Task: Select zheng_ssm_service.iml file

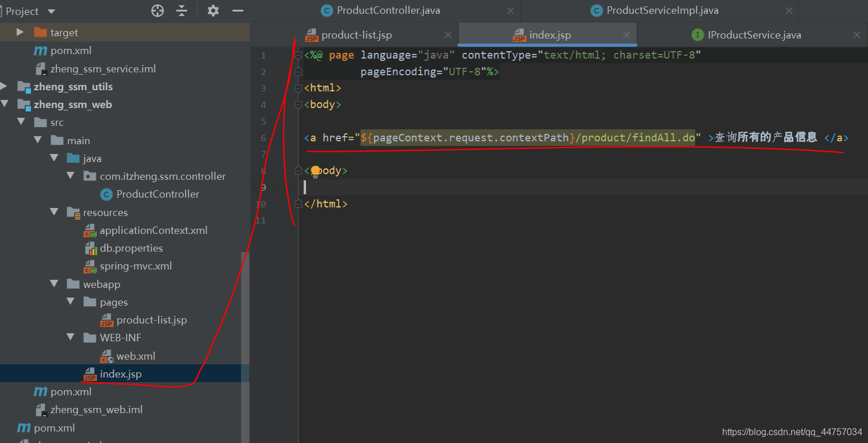Action: click(x=103, y=69)
